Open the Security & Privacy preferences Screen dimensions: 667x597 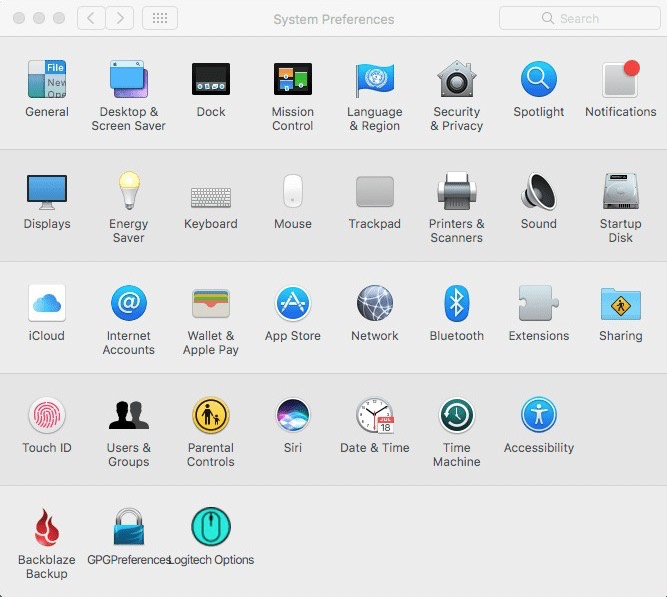[456, 80]
